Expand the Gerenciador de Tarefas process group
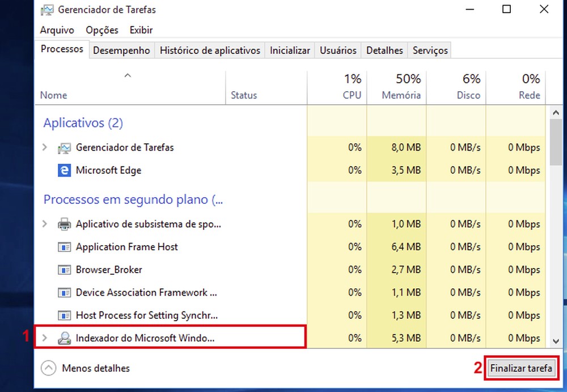 coord(45,147)
